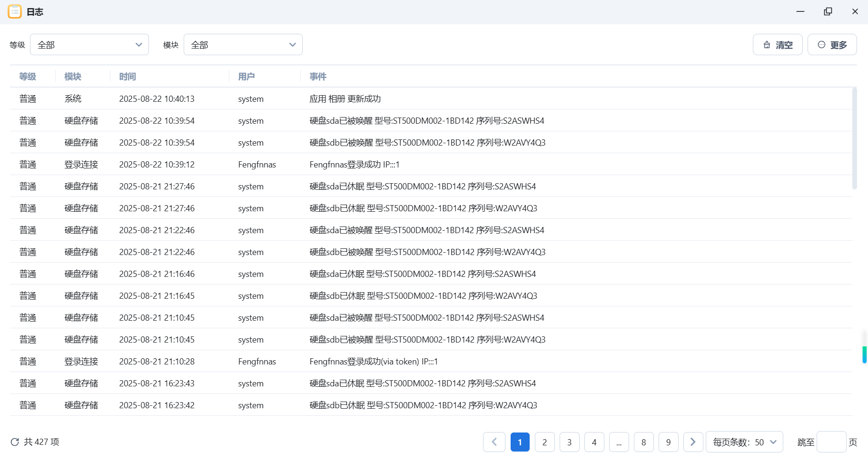Open the 等级 level filter dropdown
Image resolution: width=868 pixels, height=462 pixels.
(89, 45)
